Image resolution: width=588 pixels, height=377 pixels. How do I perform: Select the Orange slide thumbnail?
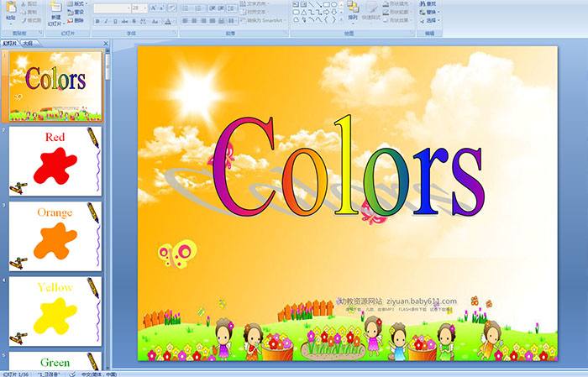coord(55,236)
